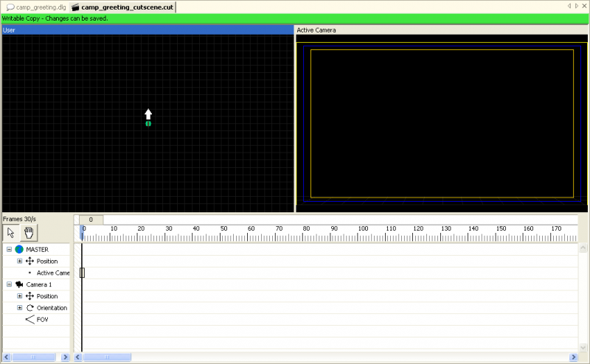Click the Camera 1 camera icon
This screenshot has width=590, height=364.
pos(19,284)
